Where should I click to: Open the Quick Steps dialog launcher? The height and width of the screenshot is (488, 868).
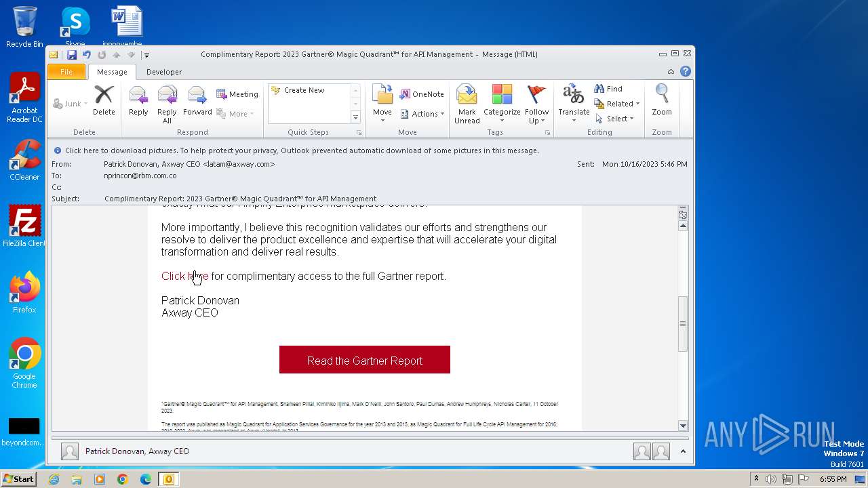(x=359, y=133)
